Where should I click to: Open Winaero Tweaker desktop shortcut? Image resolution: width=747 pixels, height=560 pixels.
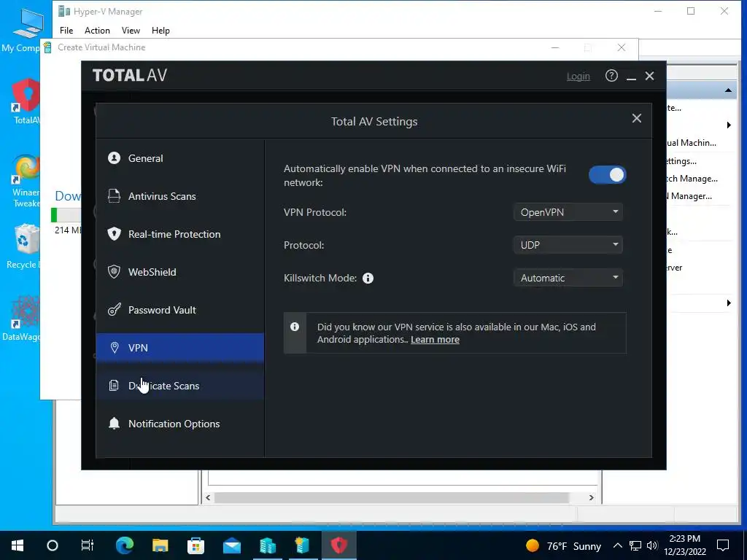click(x=26, y=181)
